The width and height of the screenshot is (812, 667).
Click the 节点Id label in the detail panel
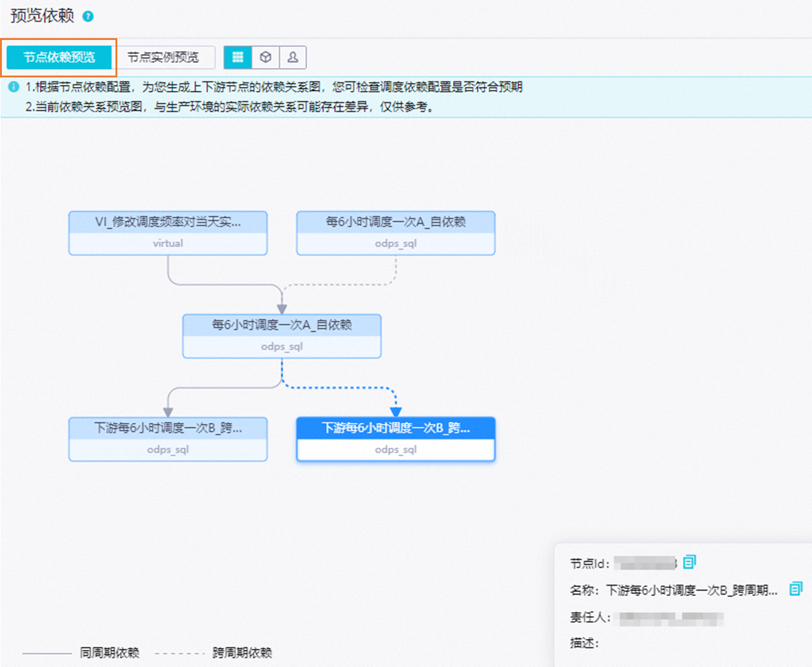pos(590,564)
